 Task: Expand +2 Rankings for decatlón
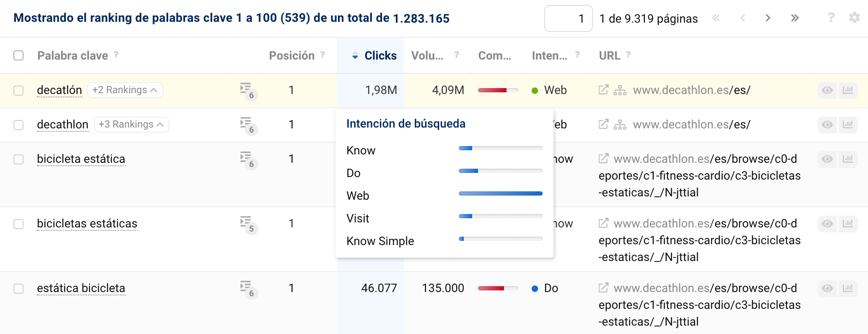[125, 90]
